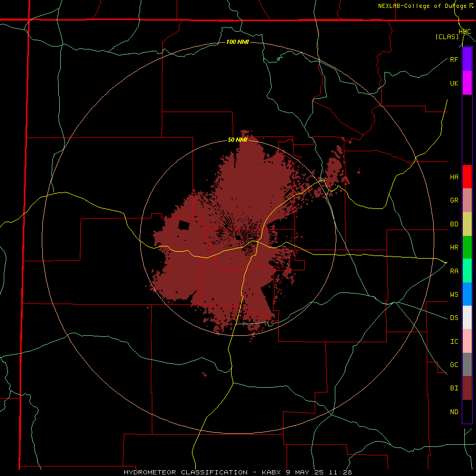Click the HA legend label
The width and height of the screenshot is (476, 476).
pos(454,177)
